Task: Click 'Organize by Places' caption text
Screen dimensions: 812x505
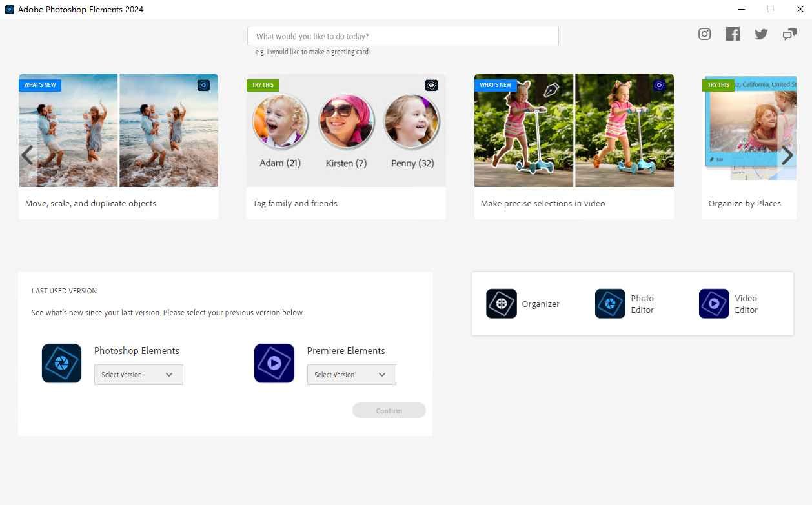Action: click(745, 203)
